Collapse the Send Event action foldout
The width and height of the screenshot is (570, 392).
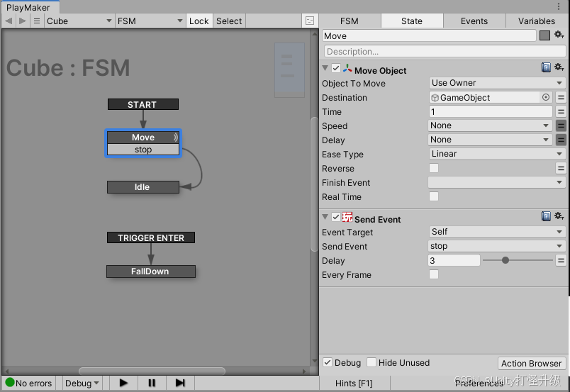(x=325, y=217)
